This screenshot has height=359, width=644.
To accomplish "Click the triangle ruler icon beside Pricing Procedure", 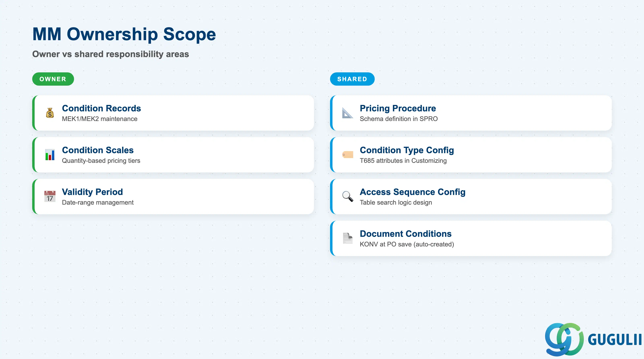I will (348, 113).
